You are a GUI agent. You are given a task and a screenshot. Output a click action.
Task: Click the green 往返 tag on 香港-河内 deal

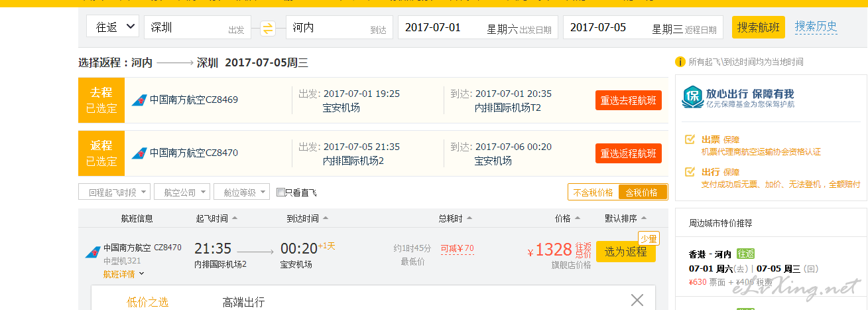click(x=745, y=254)
